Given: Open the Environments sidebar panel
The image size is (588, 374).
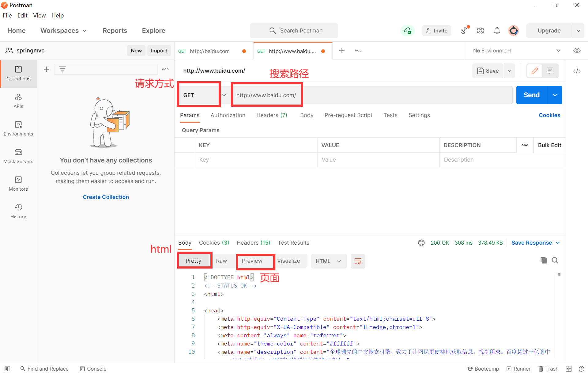Looking at the screenshot, I should pos(18,129).
